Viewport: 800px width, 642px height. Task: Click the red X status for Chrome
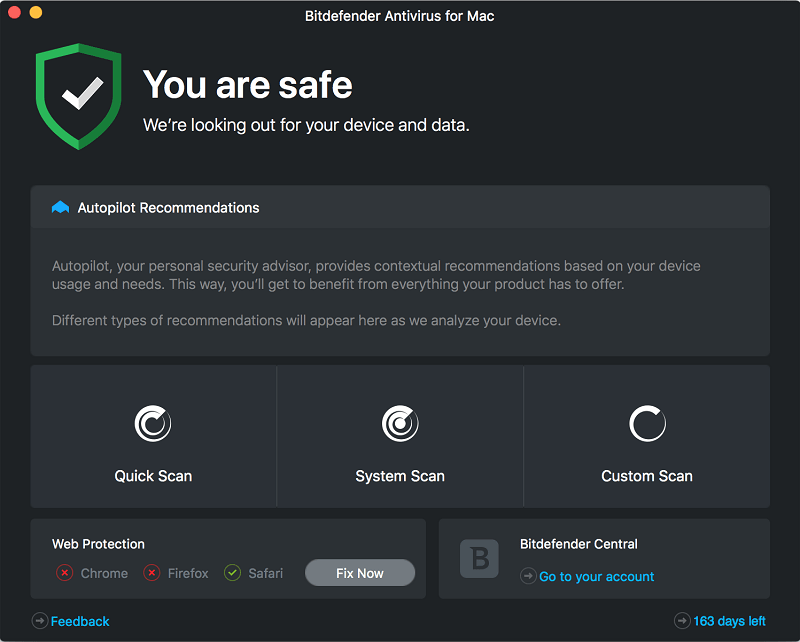tap(65, 573)
